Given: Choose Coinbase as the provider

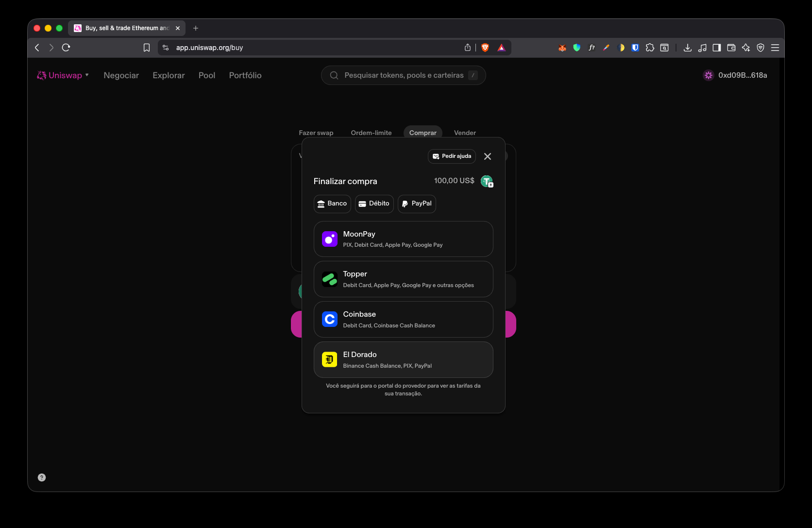Looking at the screenshot, I should 404,320.
